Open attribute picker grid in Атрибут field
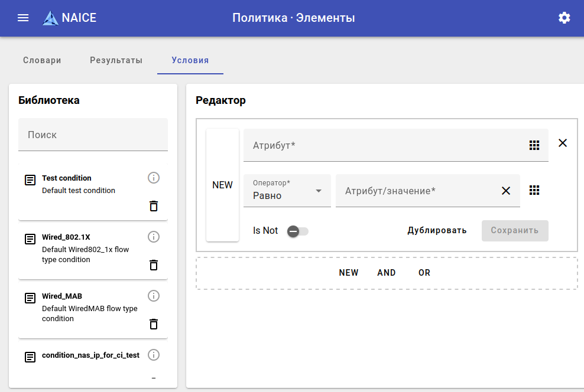The image size is (584, 392). pyautogui.click(x=534, y=145)
